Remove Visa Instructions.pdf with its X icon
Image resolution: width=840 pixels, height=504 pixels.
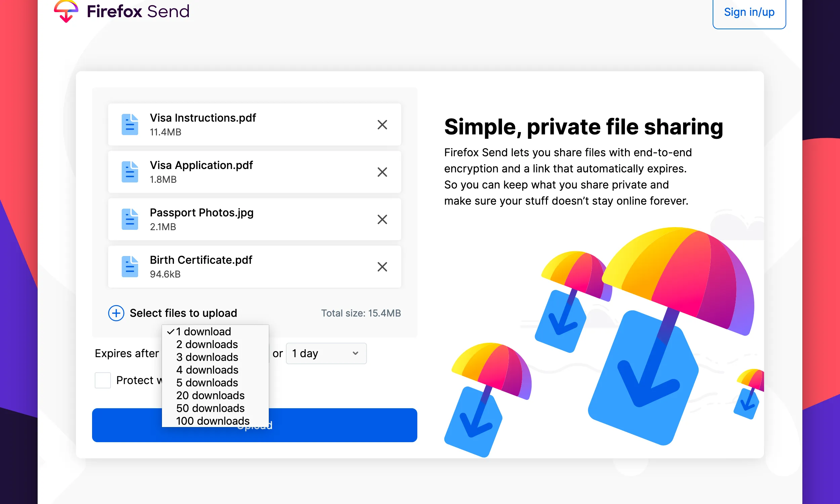click(x=382, y=125)
